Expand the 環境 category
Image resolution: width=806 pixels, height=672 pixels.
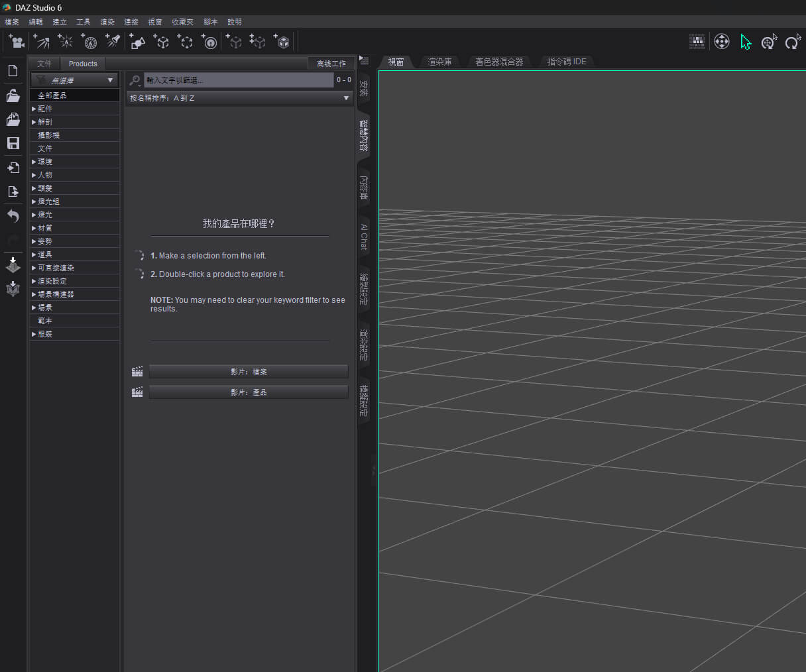coord(34,162)
